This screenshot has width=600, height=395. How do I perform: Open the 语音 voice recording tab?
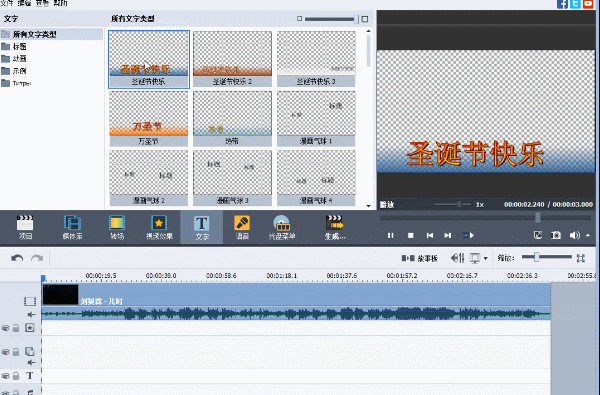point(242,227)
